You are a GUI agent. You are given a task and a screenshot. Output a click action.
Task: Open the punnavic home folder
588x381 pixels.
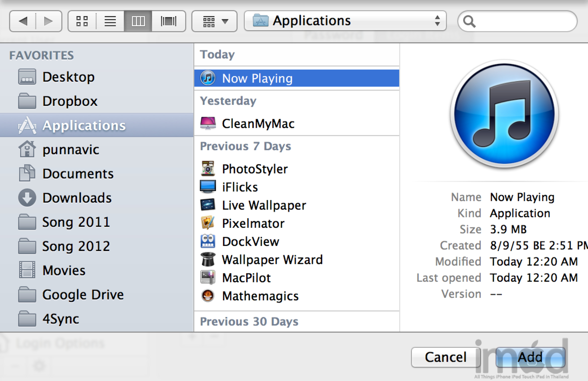70,150
